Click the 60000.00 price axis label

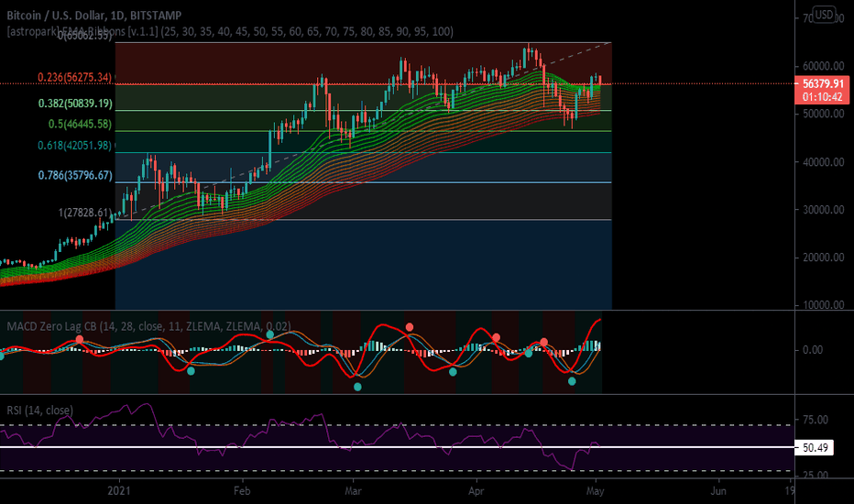824,66
